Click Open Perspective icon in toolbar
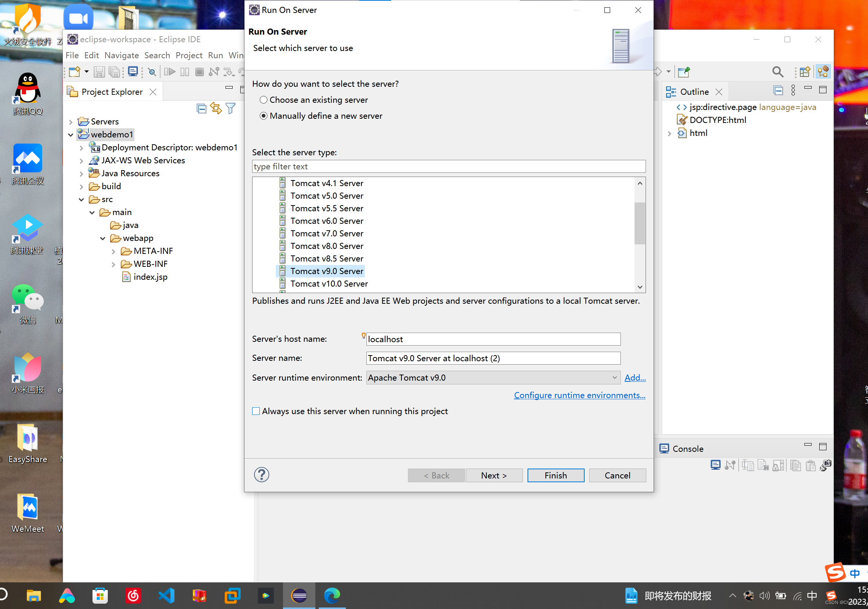 [x=804, y=72]
